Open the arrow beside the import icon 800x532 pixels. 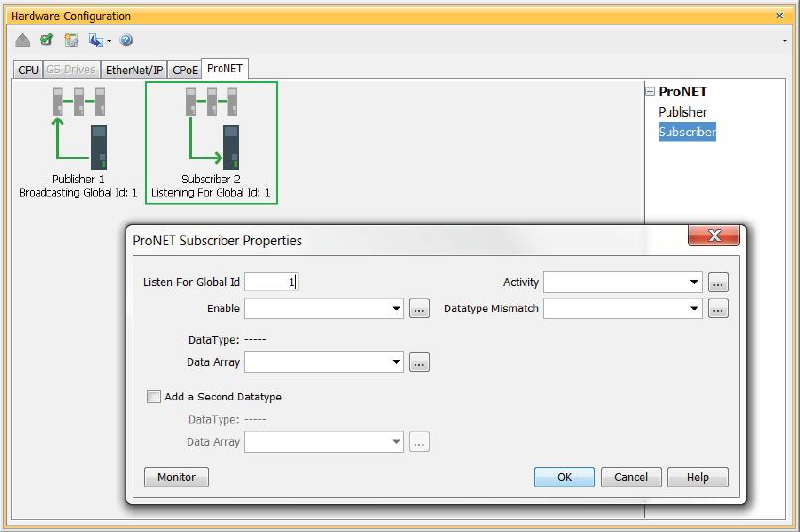pos(109,41)
